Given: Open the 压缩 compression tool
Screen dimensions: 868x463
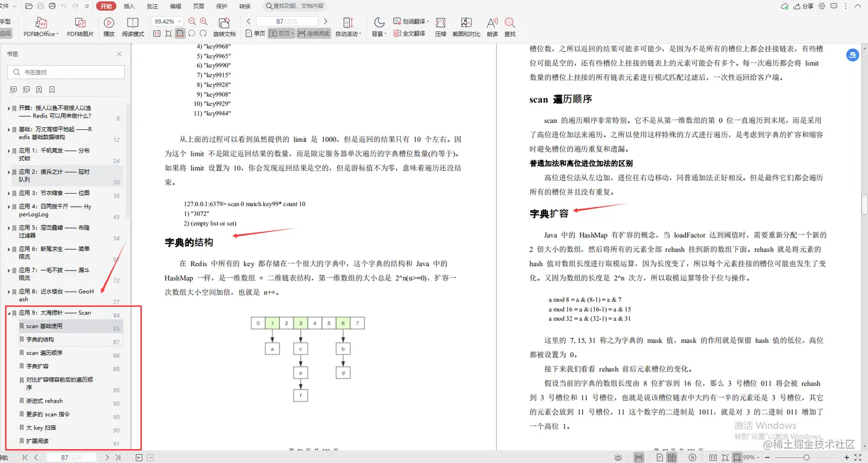Looking at the screenshot, I should coord(440,27).
